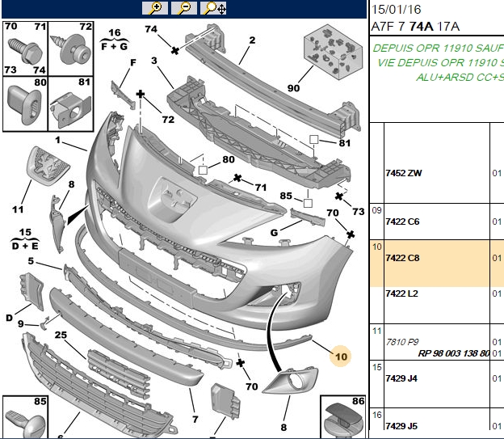504x439 pixels.
Task: Select the 16 F + G group label
Action: [115, 40]
